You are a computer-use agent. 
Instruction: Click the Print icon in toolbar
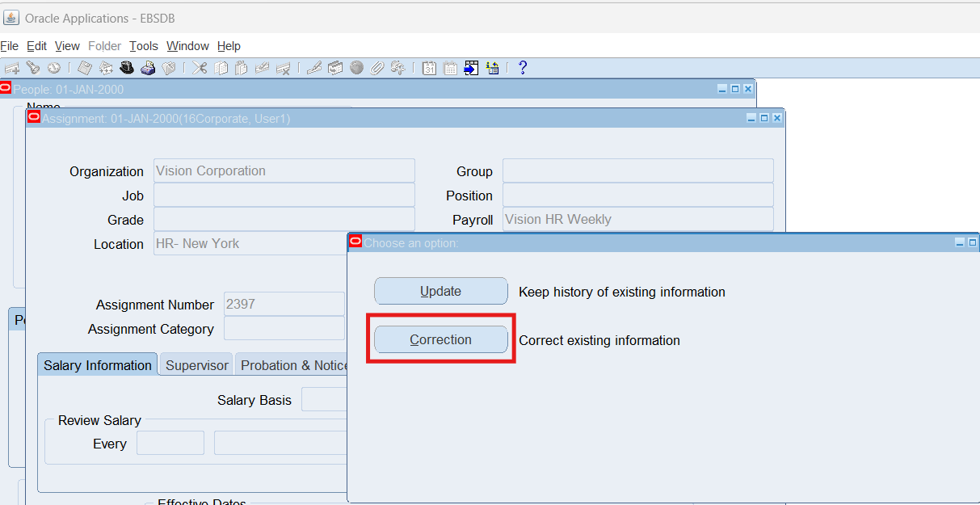click(148, 68)
